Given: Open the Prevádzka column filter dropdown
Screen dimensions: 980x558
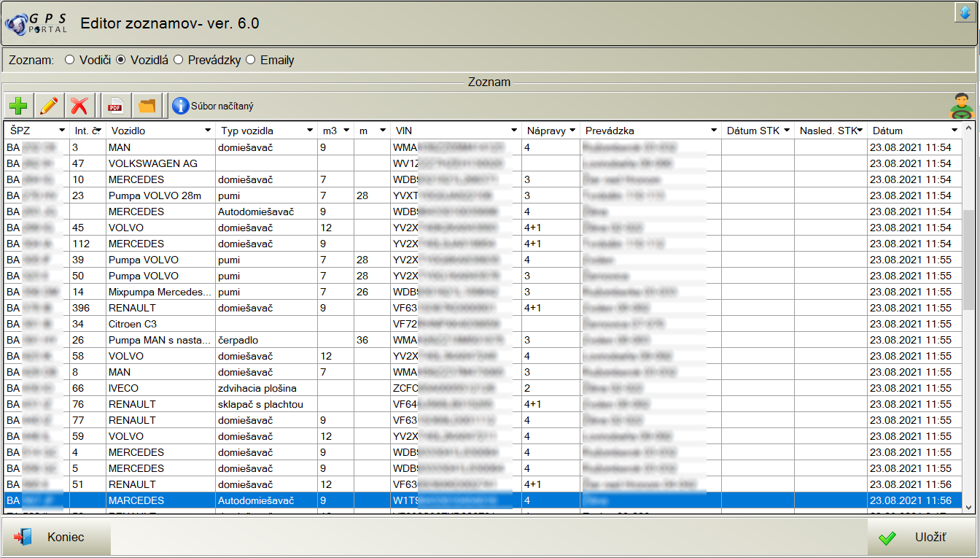Looking at the screenshot, I should 713,131.
